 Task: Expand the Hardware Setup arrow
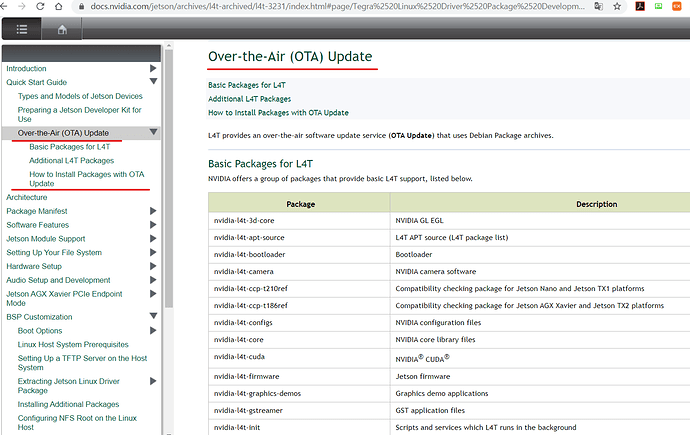pyautogui.click(x=153, y=266)
